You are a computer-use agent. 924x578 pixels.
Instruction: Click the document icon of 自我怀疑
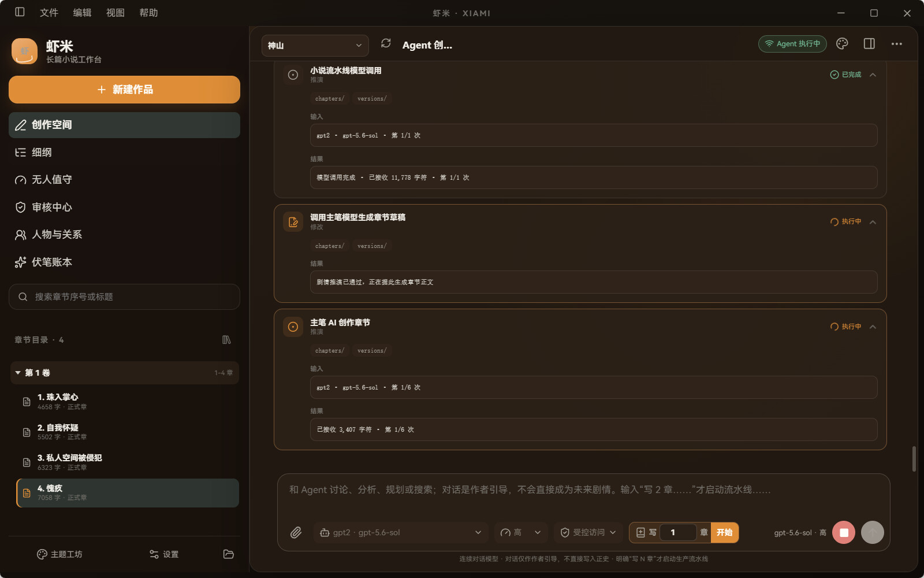pos(27,432)
